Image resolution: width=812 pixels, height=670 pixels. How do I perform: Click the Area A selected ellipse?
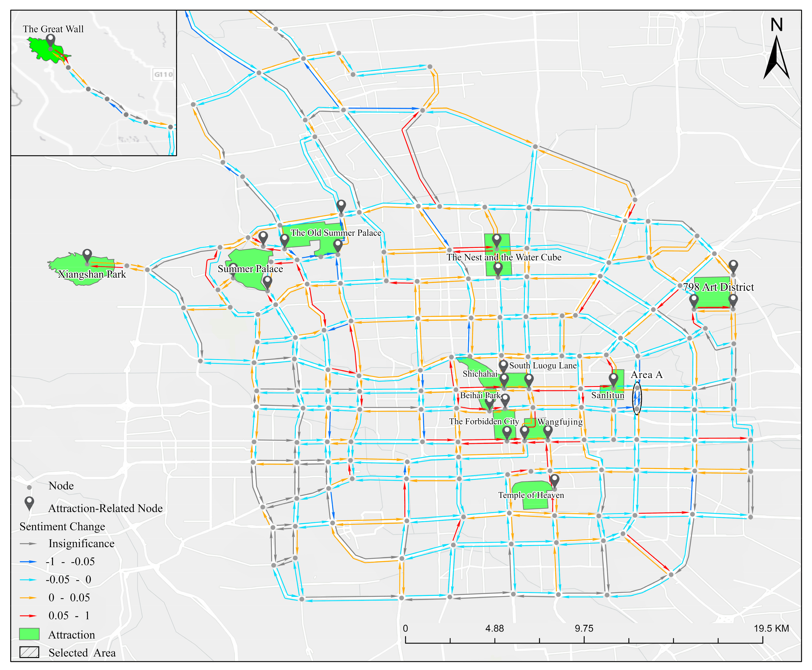tap(637, 398)
